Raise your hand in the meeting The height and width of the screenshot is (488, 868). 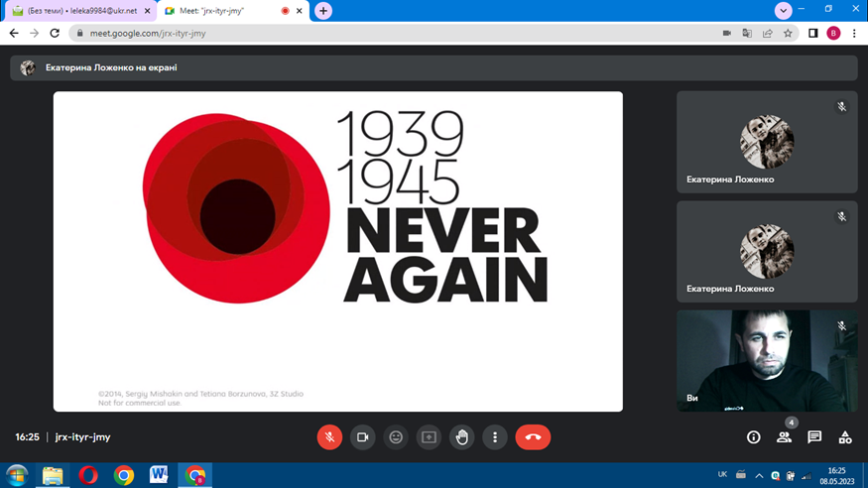[x=461, y=436]
